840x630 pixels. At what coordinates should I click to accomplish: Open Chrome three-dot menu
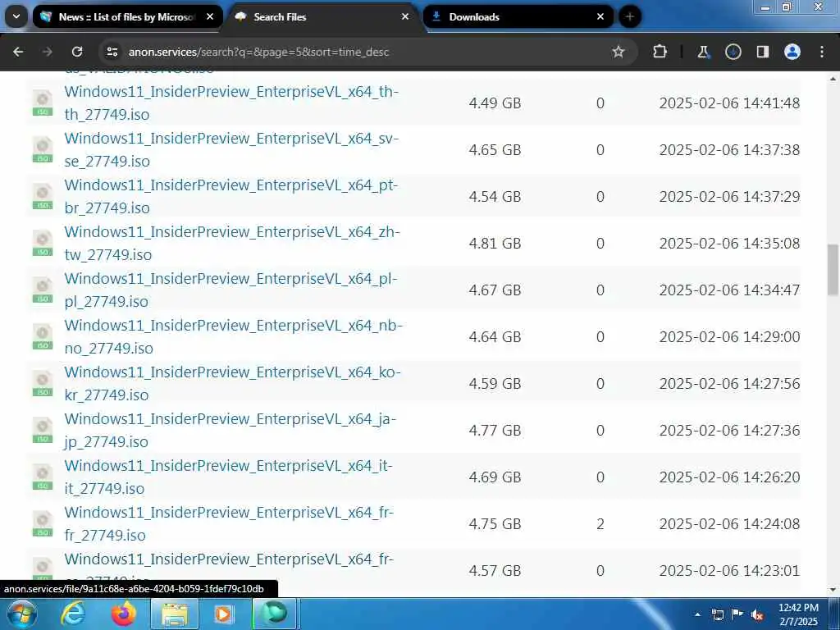point(822,52)
